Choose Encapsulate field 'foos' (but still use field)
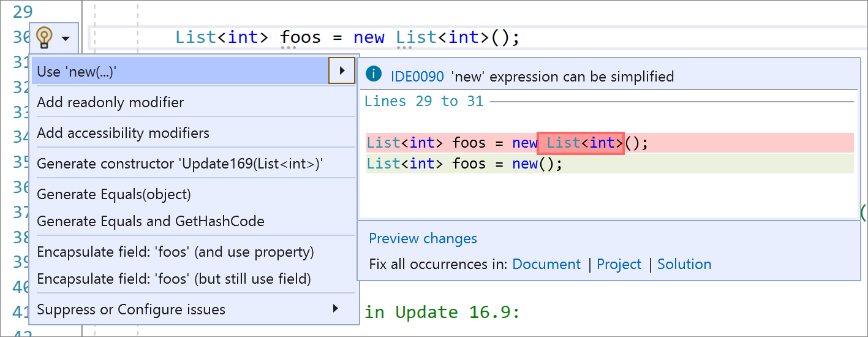868x337 pixels. pyautogui.click(x=194, y=279)
